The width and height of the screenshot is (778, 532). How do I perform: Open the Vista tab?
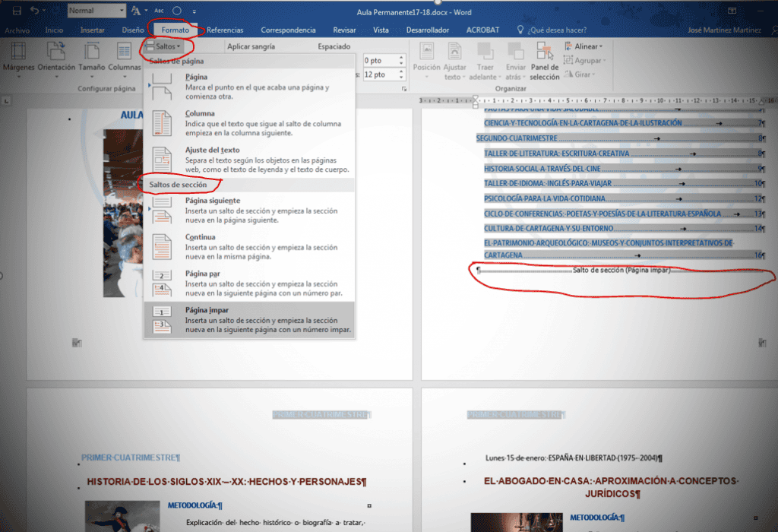[381, 30]
